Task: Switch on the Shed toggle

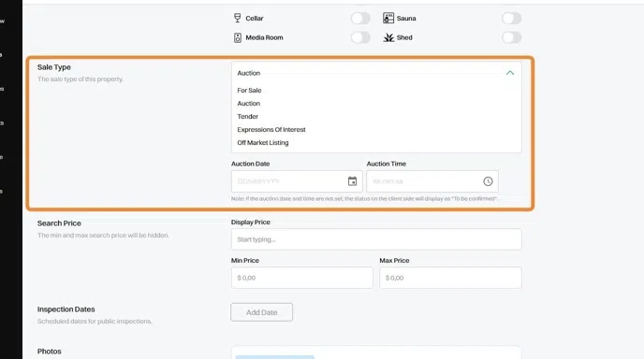Action: click(512, 37)
